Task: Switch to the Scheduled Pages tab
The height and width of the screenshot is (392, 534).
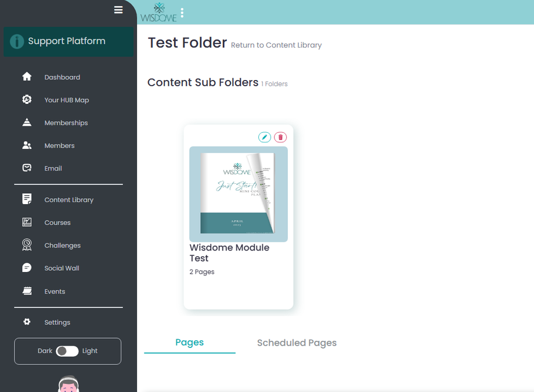Action: coord(297,343)
